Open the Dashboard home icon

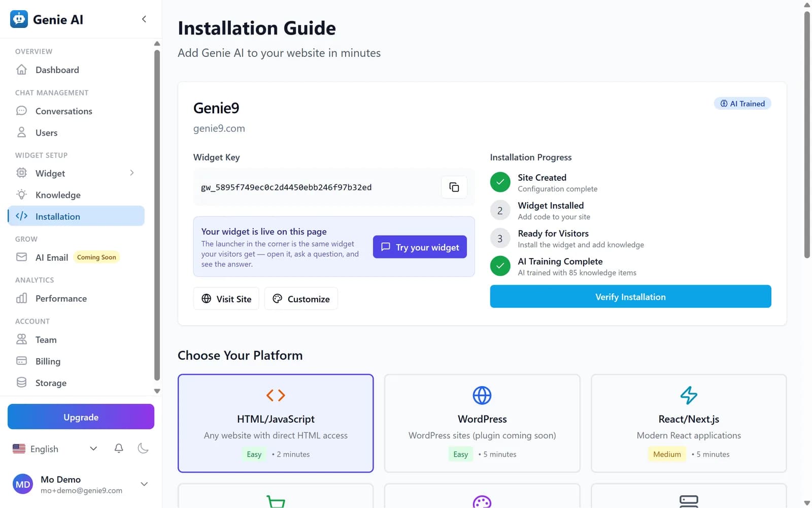(21, 70)
